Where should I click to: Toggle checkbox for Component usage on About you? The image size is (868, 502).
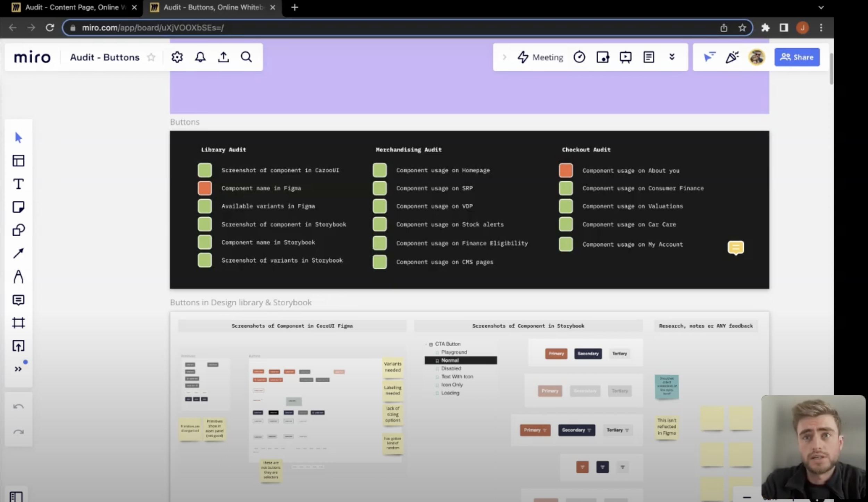[566, 170]
